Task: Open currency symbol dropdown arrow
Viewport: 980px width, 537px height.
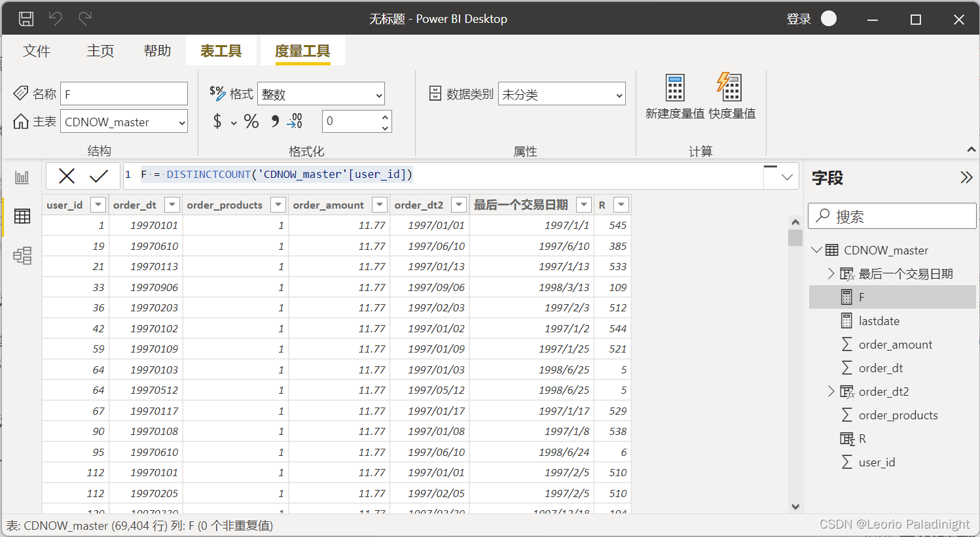Action: pos(234,122)
